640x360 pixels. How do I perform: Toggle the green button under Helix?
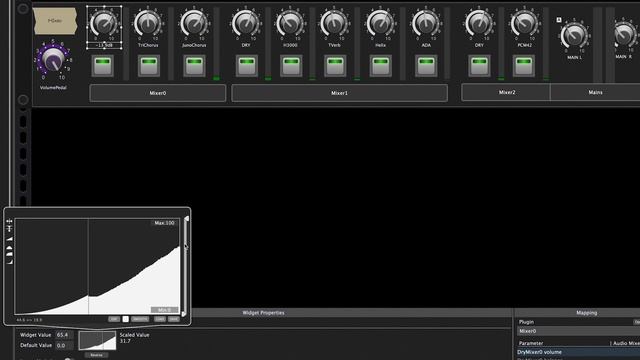[x=381, y=65]
